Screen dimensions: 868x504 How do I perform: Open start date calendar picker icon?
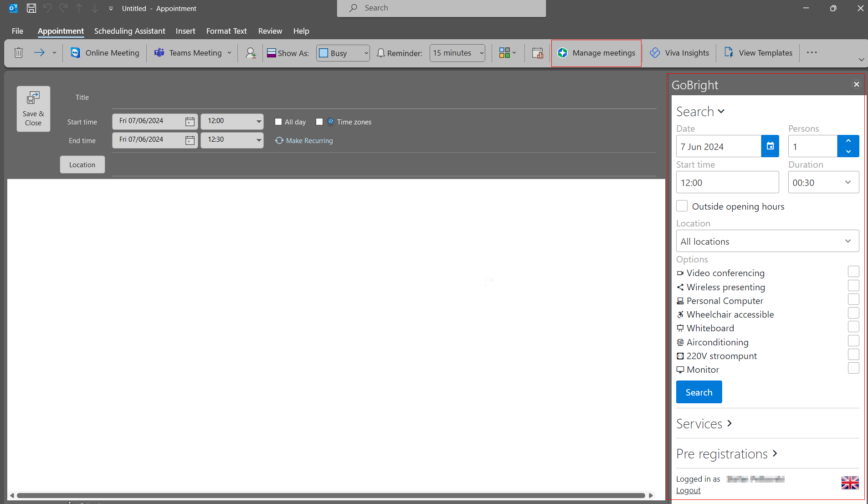click(x=190, y=122)
